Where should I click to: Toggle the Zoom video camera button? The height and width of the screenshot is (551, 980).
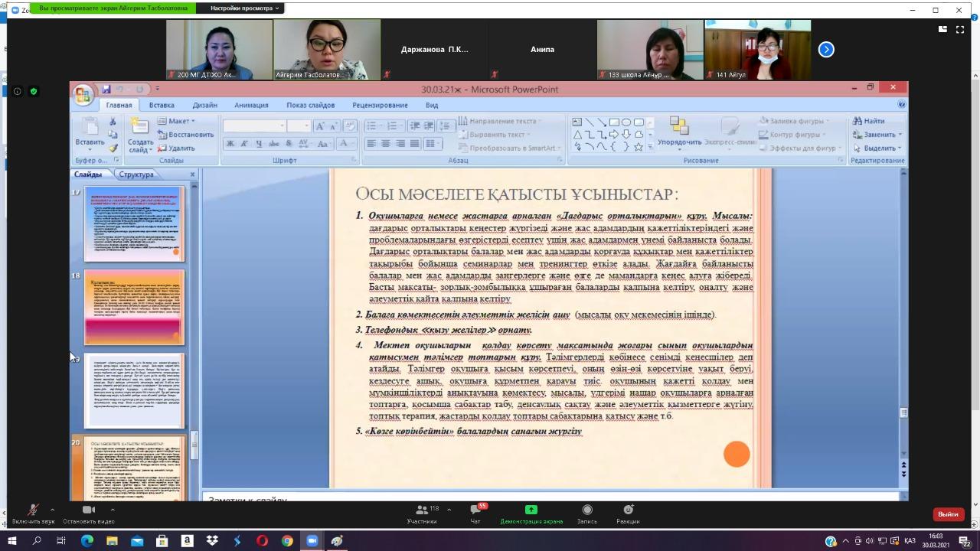click(88, 510)
